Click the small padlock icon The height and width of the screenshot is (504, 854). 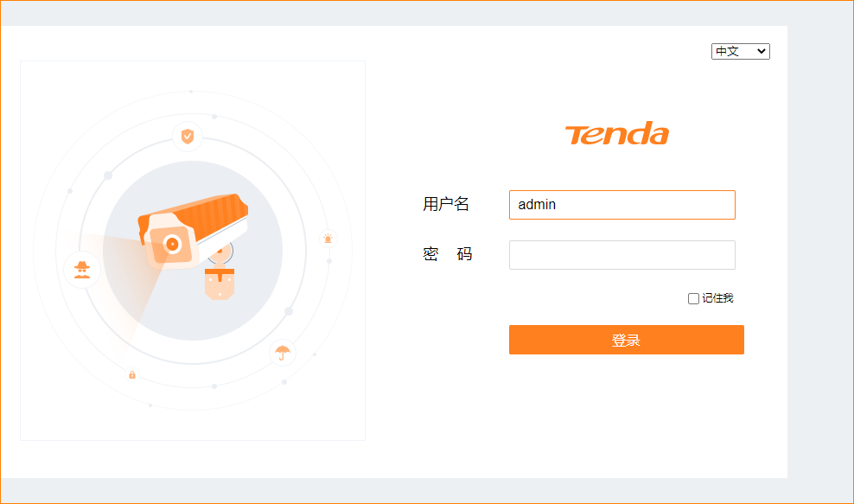[x=131, y=375]
